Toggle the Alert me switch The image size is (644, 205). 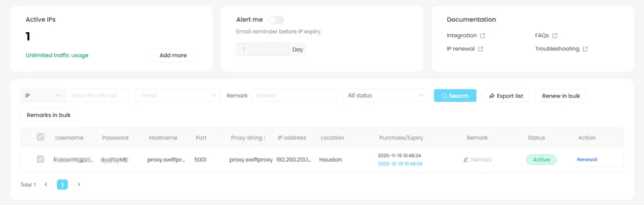(x=276, y=20)
